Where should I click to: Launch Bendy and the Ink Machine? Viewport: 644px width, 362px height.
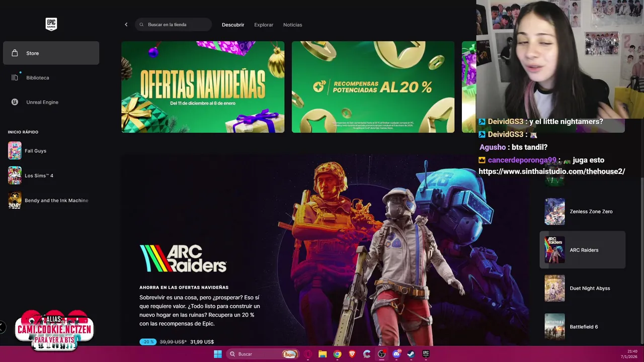tap(51, 200)
